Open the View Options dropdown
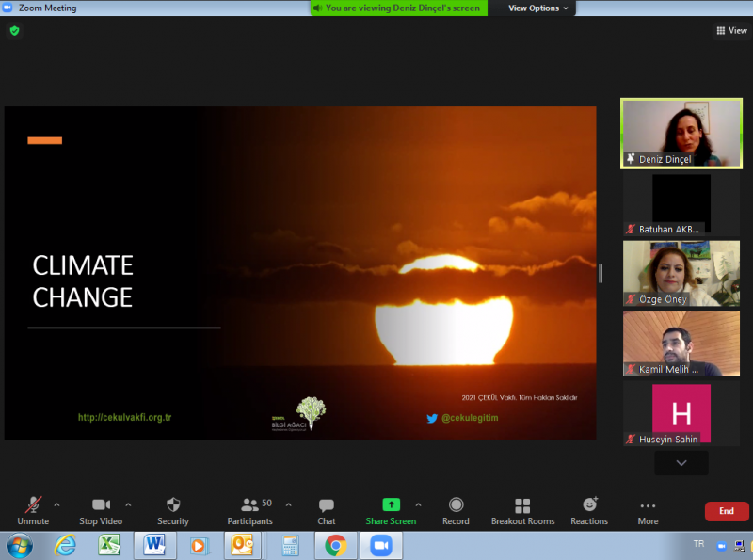This screenshot has width=753, height=560. click(538, 8)
